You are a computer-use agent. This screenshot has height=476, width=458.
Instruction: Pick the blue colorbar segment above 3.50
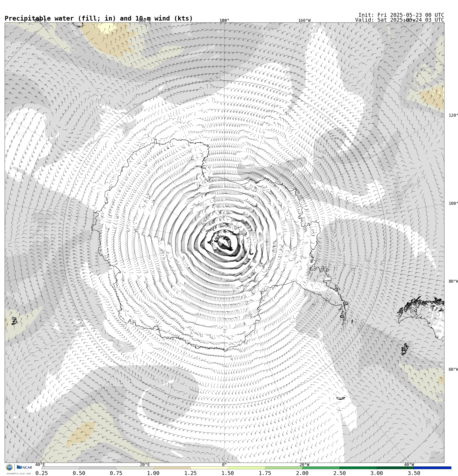[x=433, y=468]
